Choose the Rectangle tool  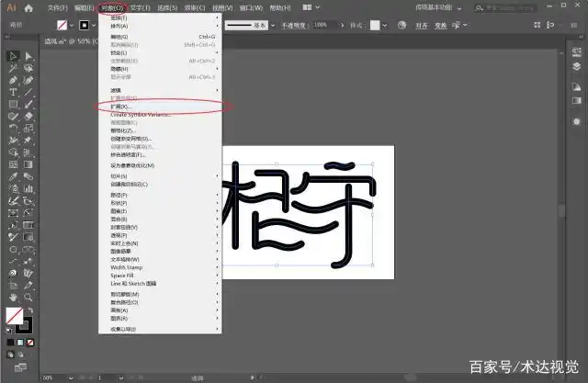[x=13, y=104]
